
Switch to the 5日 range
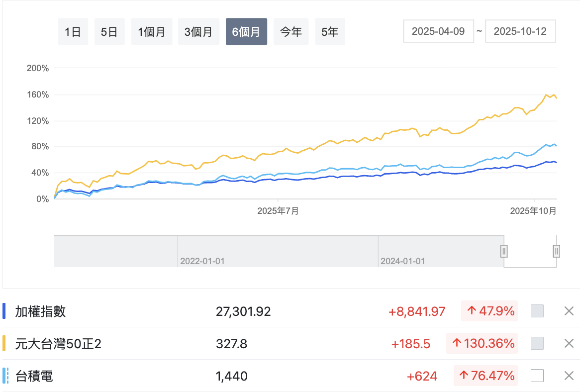pos(109,32)
